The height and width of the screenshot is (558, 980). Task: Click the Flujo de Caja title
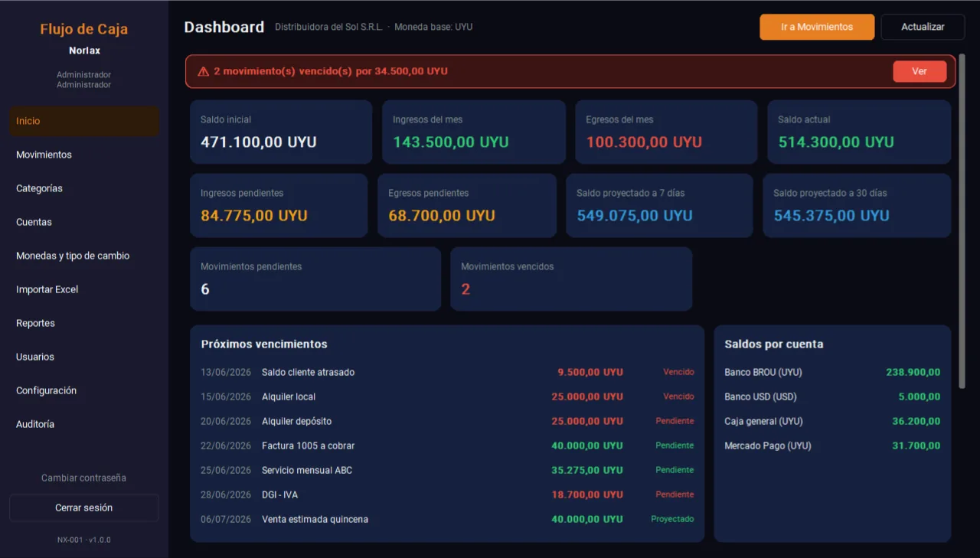click(x=84, y=29)
